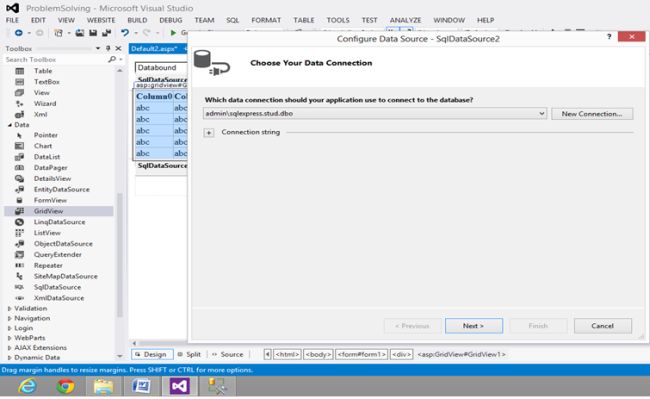Switch to Design view
Screen dimensions: 650x399
click(152, 355)
